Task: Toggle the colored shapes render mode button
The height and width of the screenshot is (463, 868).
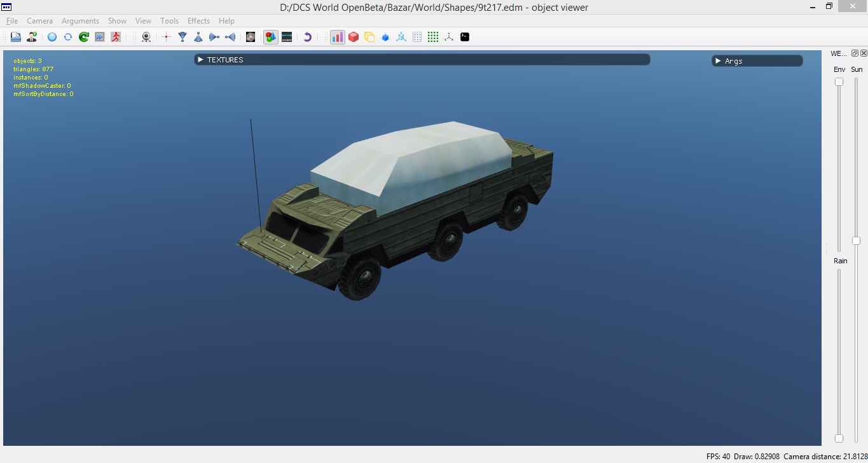Action: (271, 37)
